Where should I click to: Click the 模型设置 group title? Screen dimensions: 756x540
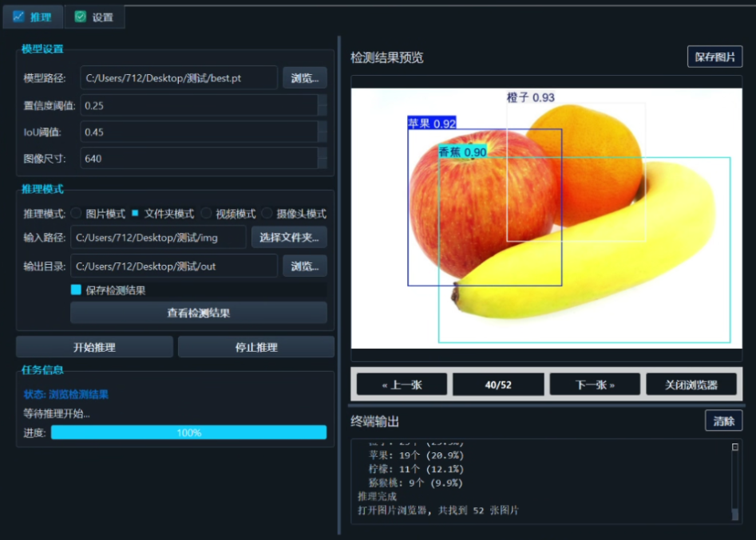click(42, 49)
